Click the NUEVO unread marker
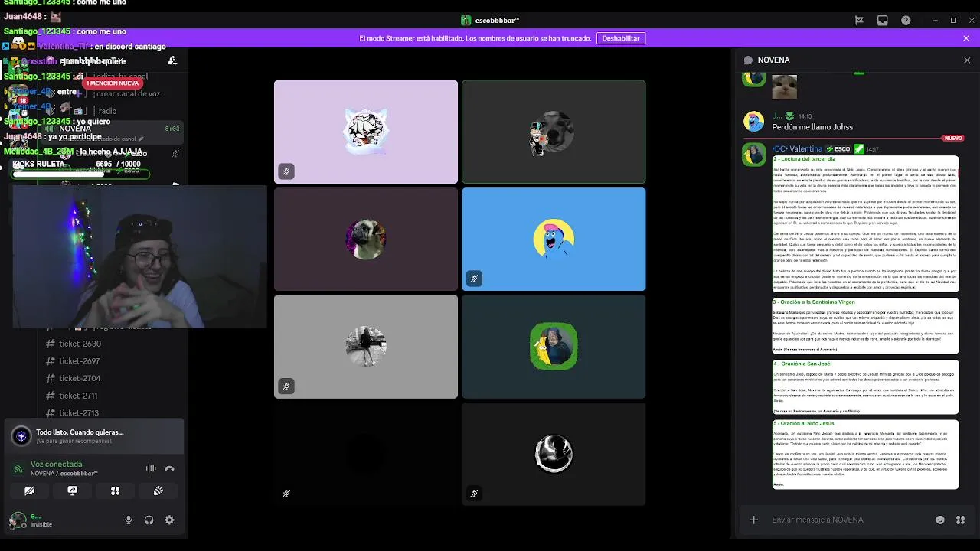980x551 pixels. [953, 139]
